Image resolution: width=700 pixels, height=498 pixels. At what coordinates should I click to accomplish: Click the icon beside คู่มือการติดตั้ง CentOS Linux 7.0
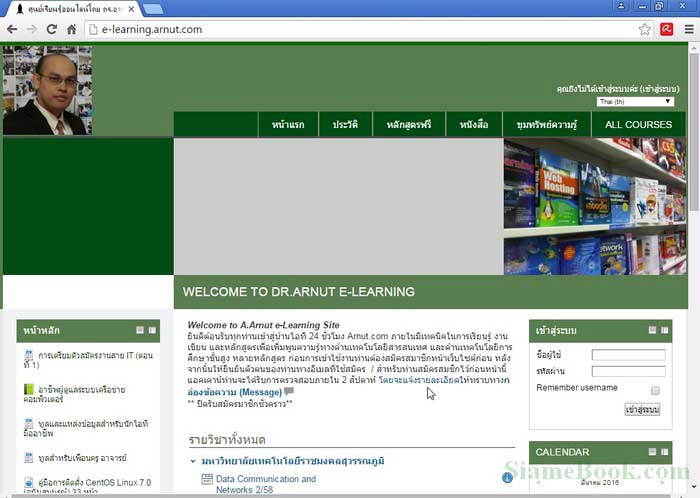[x=29, y=482]
